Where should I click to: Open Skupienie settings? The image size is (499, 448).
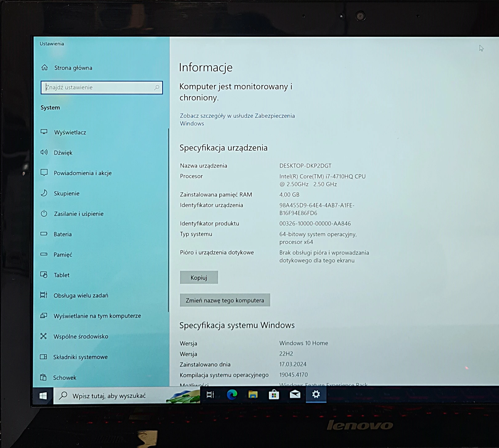[67, 194]
